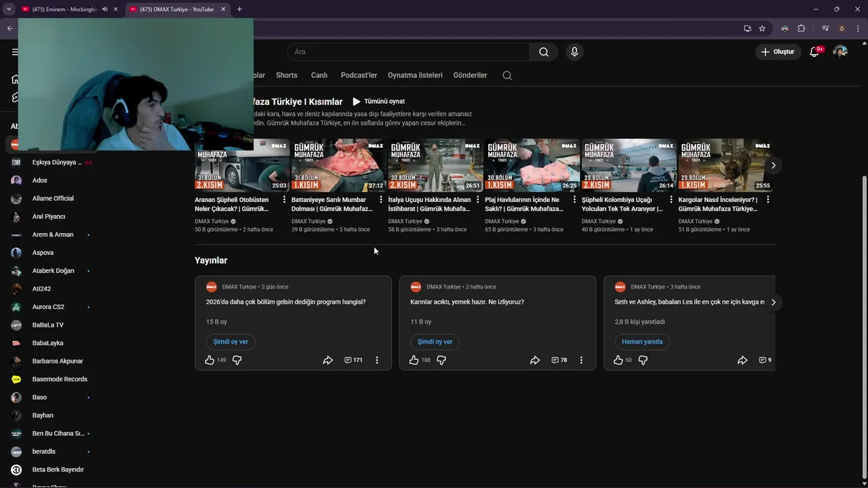Open a new browser tab
This screenshot has width=868, height=488.
pyautogui.click(x=239, y=9)
